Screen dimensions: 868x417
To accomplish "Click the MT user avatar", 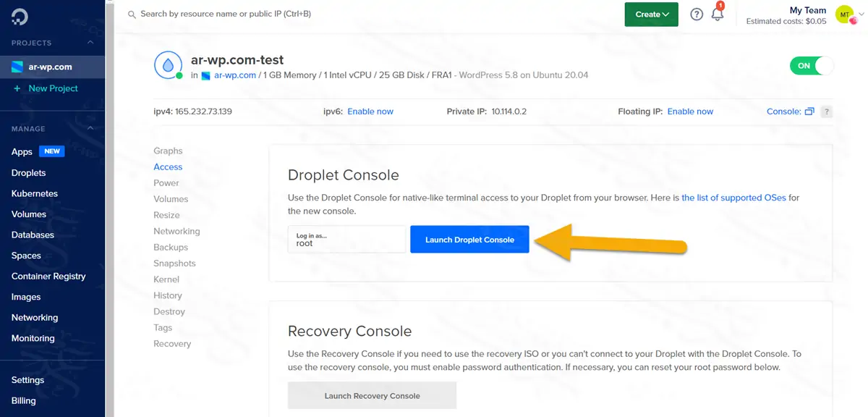I will click(x=844, y=14).
